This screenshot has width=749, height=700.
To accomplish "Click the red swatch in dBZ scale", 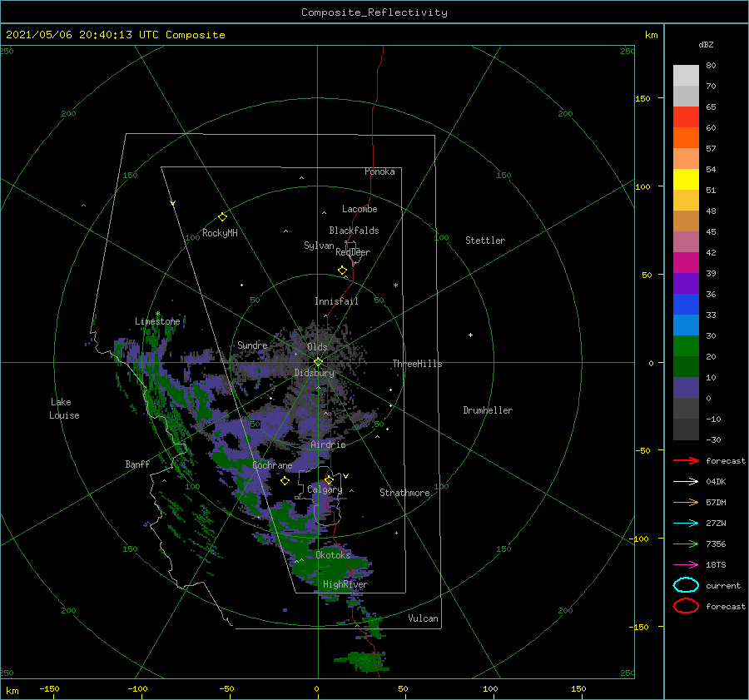I will tap(686, 117).
